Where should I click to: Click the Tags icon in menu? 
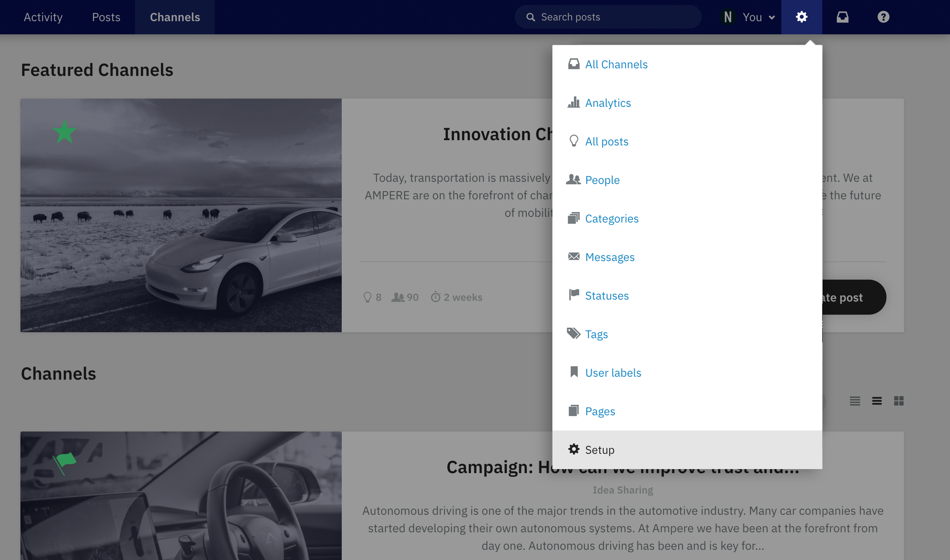coord(574,334)
